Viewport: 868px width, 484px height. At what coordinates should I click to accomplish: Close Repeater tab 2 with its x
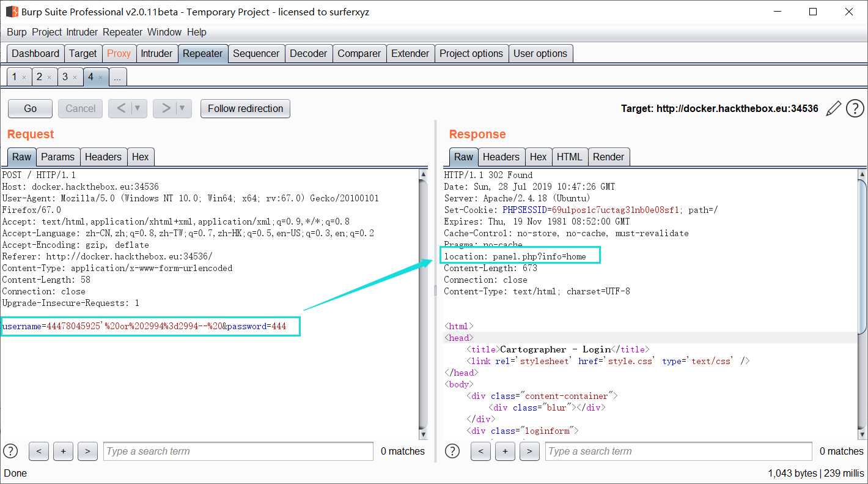(50, 77)
